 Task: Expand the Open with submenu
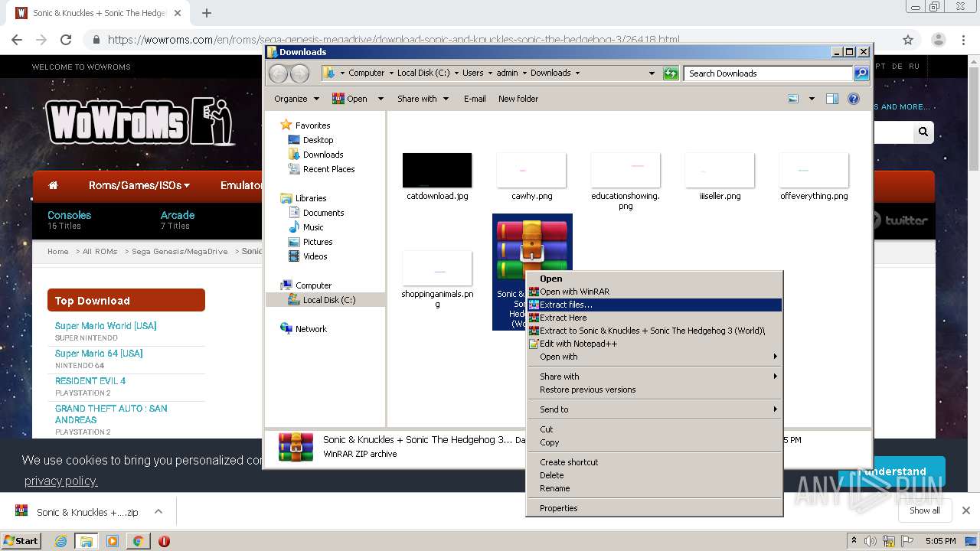[x=655, y=357]
